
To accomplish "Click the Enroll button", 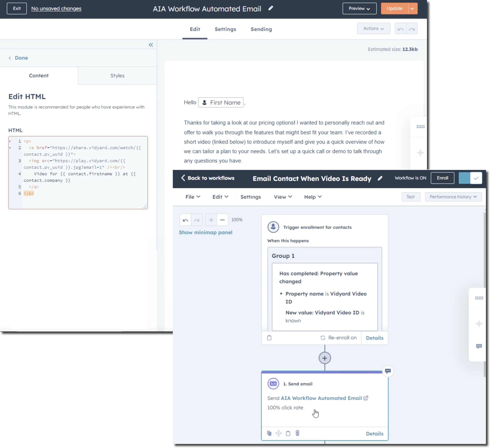I will (x=442, y=178).
